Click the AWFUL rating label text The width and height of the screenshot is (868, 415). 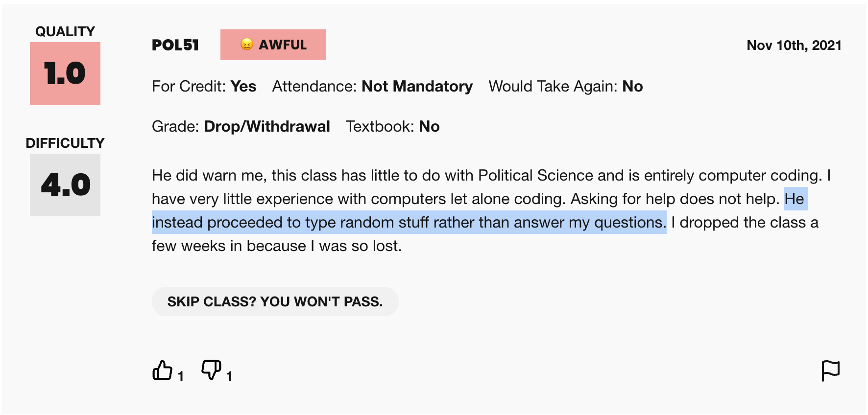tap(282, 45)
